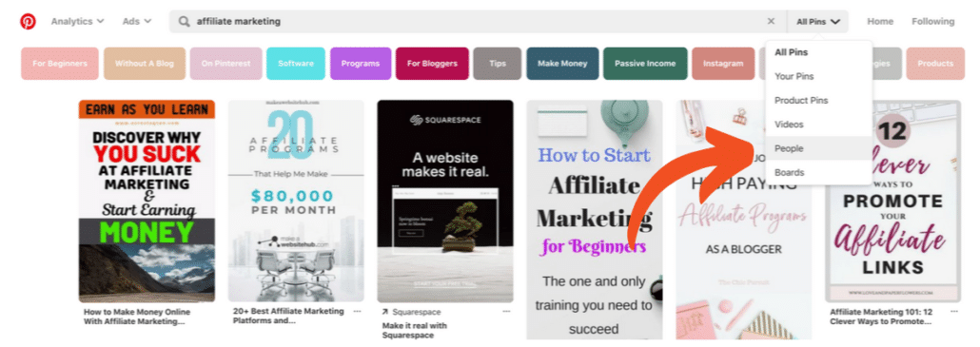Click the promoted arrow icon beside Squarespace
The height and width of the screenshot is (347, 980).
[385, 312]
